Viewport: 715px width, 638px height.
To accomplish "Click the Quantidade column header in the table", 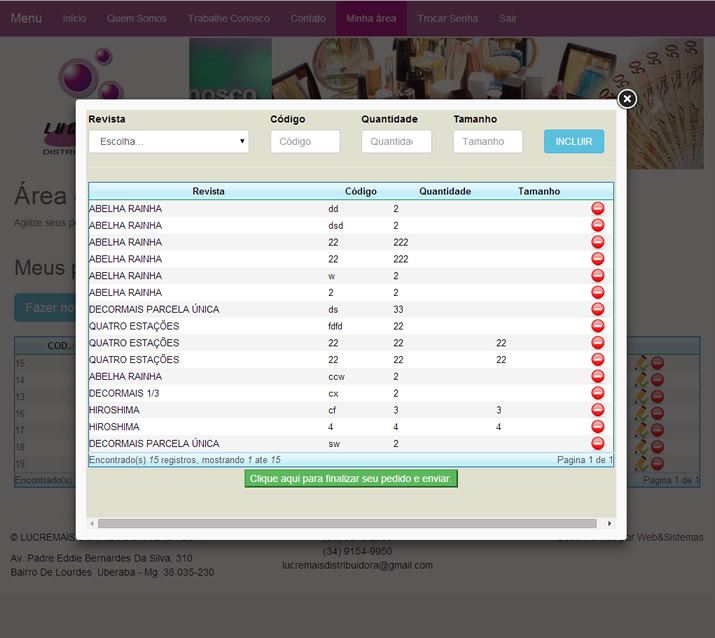I will [x=445, y=191].
